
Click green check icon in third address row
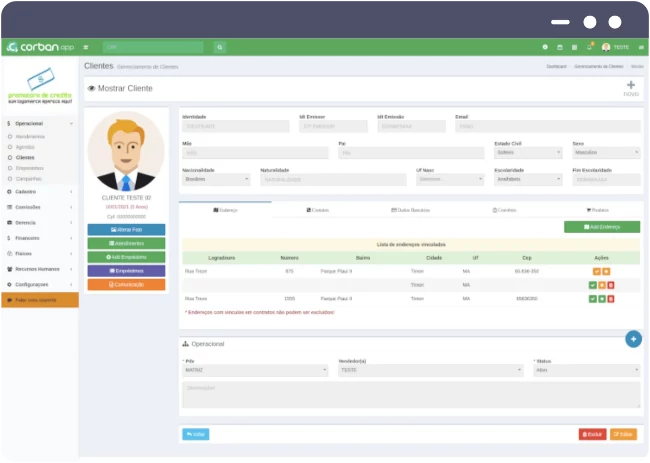click(593, 298)
